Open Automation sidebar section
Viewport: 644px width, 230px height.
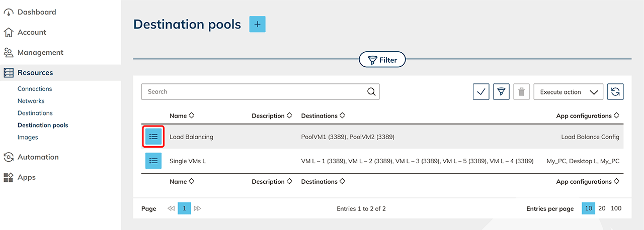pyautogui.click(x=38, y=157)
